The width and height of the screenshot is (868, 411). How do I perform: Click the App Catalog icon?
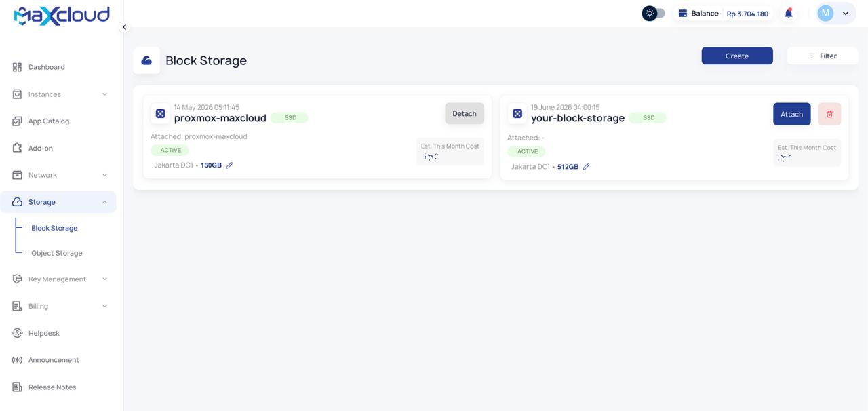point(17,121)
